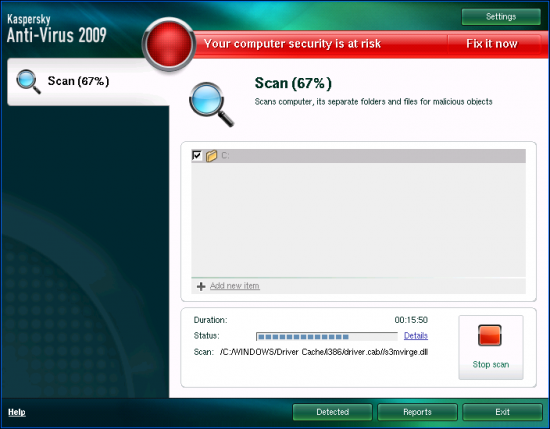The height and width of the screenshot is (429, 550).
Task: Click the red security status indicator orb
Action: pyautogui.click(x=169, y=44)
